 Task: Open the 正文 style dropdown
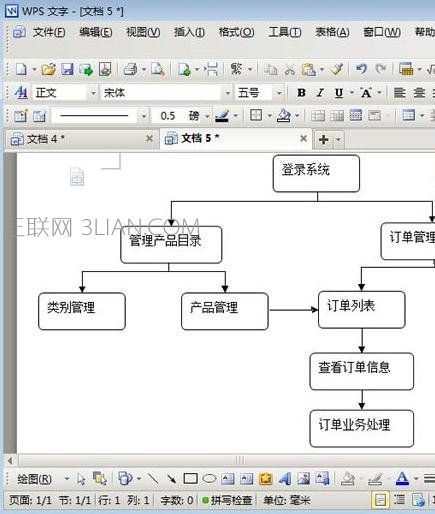coord(94,93)
